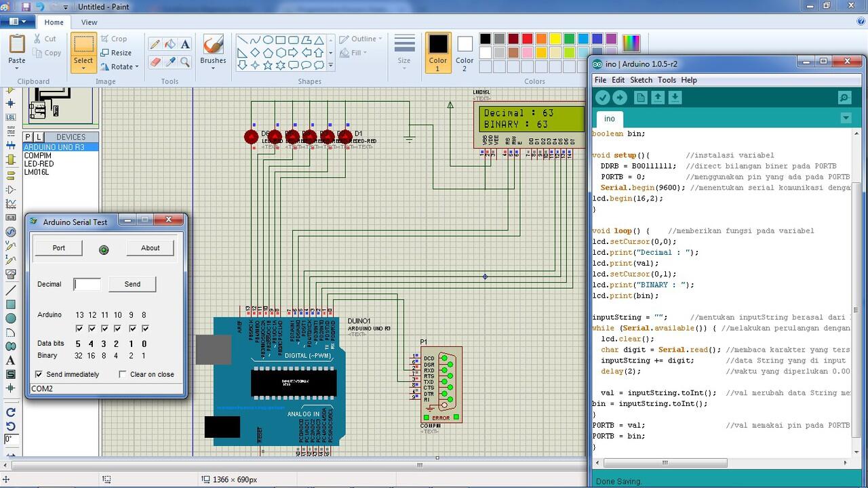The width and height of the screenshot is (868, 488).
Task: Switch to the Home tab in Paint
Action: tap(54, 22)
